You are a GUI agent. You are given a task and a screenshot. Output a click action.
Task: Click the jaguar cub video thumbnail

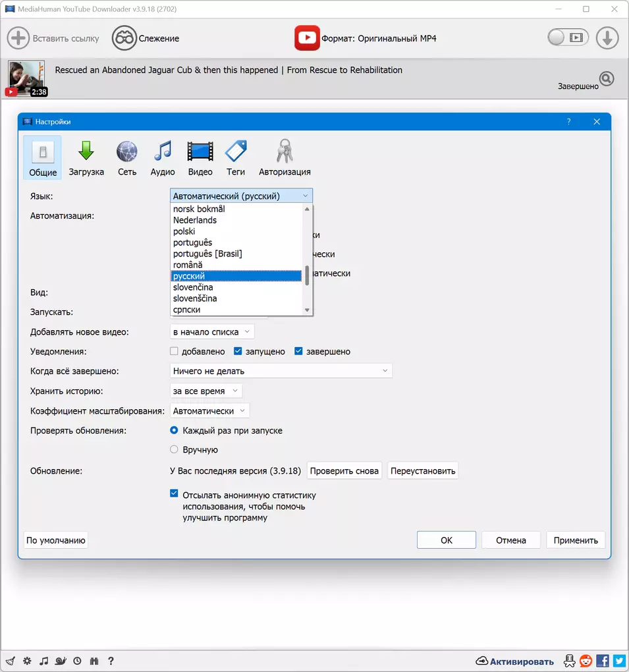pos(26,79)
